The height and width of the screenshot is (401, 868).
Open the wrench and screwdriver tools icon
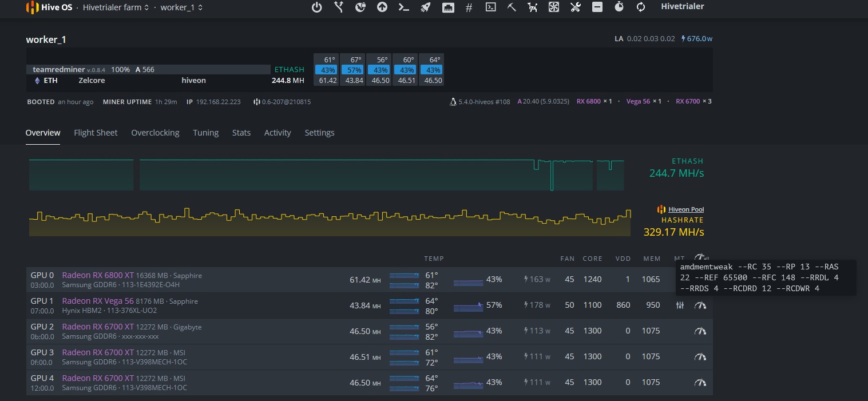(576, 7)
